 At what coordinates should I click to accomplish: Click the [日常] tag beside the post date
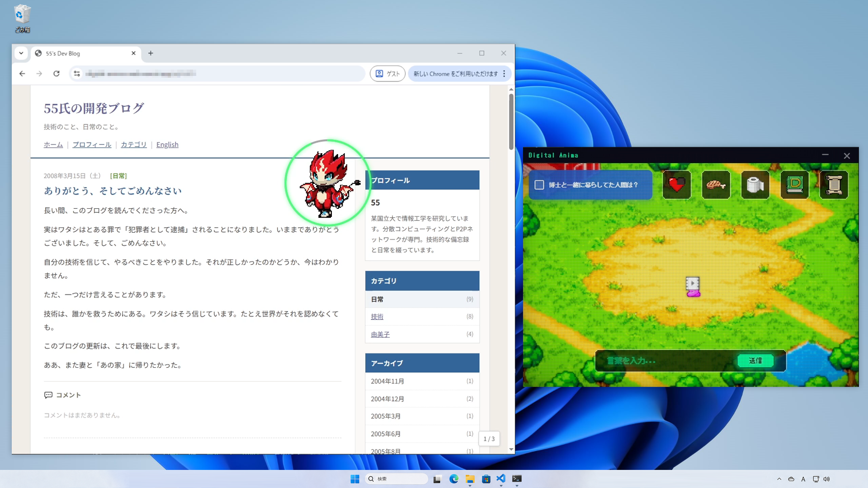click(x=118, y=176)
